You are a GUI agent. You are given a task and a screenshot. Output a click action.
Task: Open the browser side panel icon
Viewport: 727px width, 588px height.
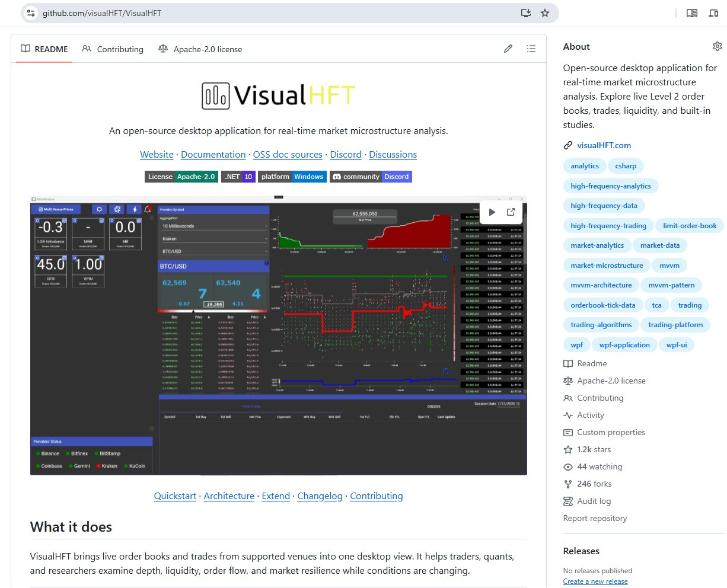[713, 13]
